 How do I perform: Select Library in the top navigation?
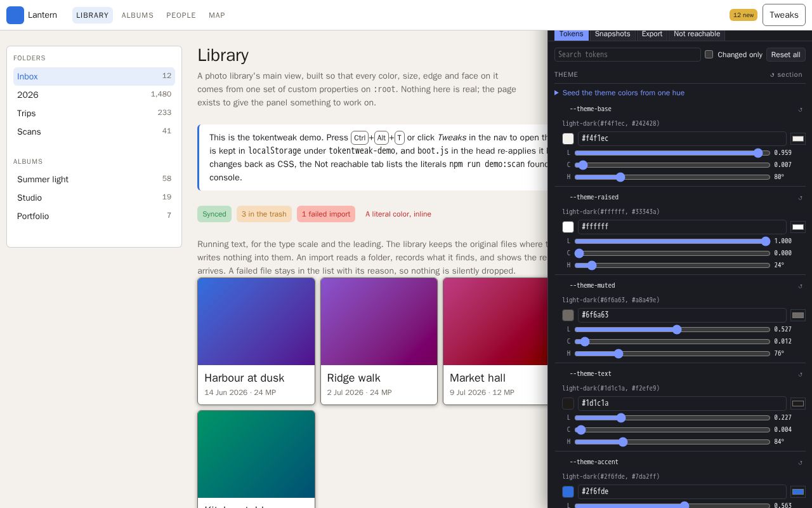click(x=93, y=15)
